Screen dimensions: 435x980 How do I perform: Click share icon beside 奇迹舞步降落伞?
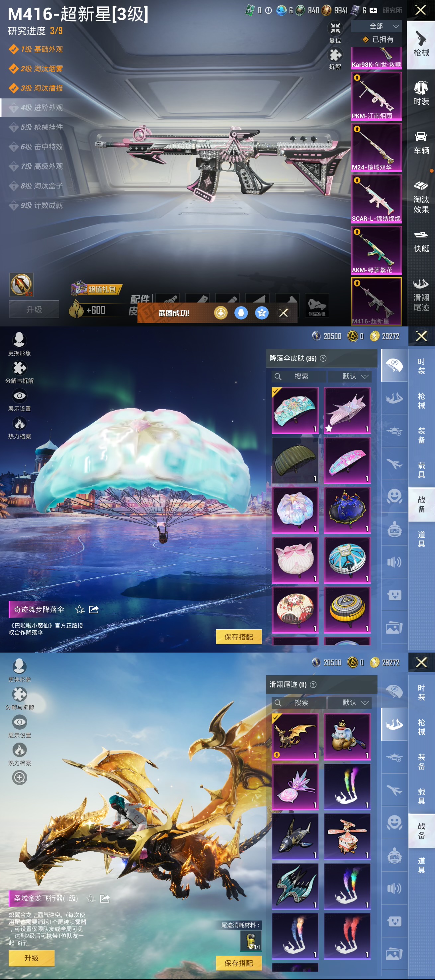tap(94, 609)
